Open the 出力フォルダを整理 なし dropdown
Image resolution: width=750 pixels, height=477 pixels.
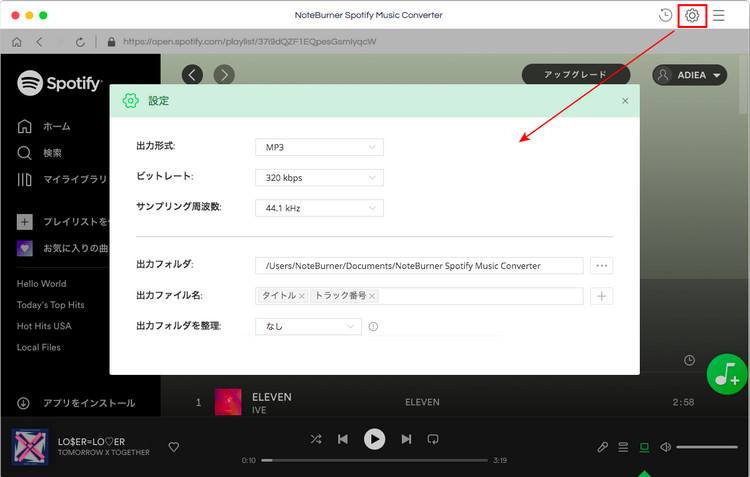(x=308, y=326)
